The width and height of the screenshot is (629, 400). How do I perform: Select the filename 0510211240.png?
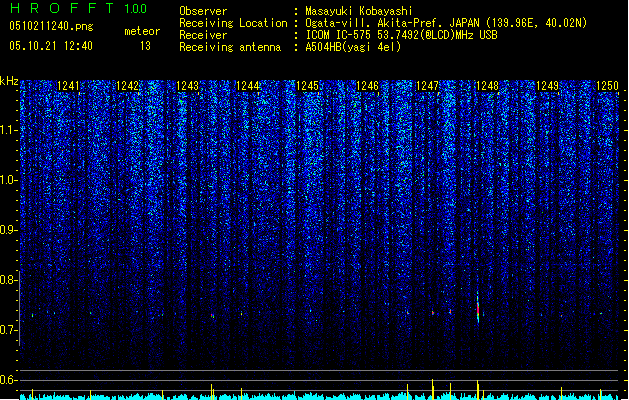tap(51, 27)
